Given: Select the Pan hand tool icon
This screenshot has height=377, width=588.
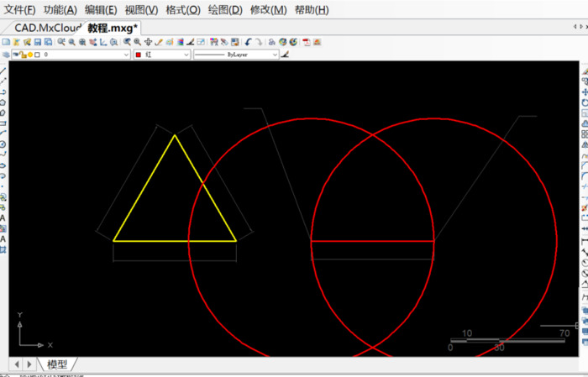Looking at the screenshot, I should [148, 41].
